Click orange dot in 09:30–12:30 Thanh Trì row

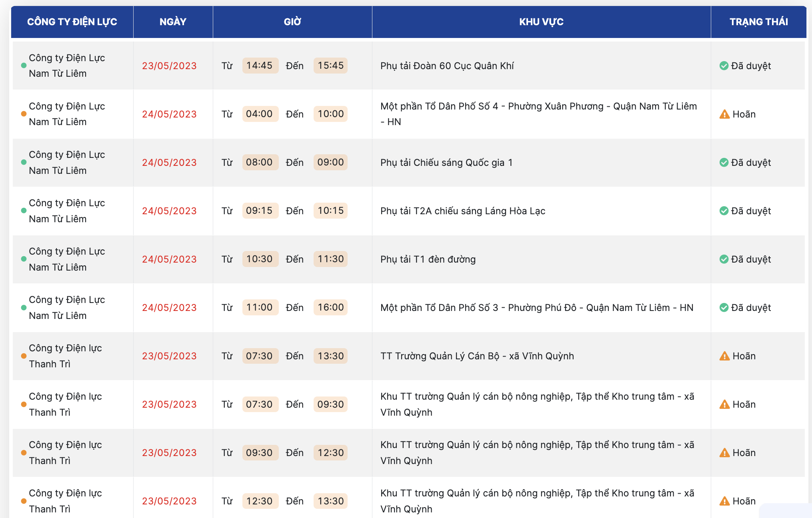tap(24, 452)
